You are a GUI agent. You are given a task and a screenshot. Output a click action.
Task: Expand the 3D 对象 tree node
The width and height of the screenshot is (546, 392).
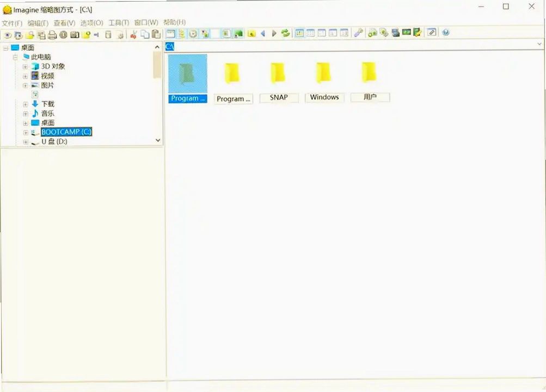25,67
